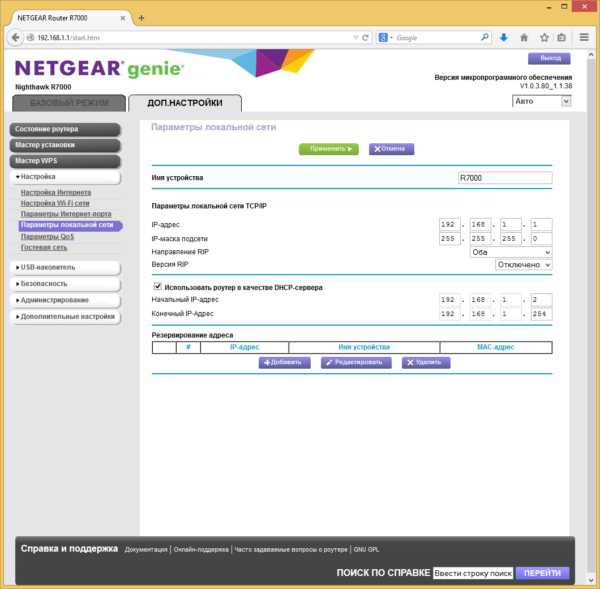Switch to the ДОП.НАСТРОЙКИ tab

coord(185,103)
